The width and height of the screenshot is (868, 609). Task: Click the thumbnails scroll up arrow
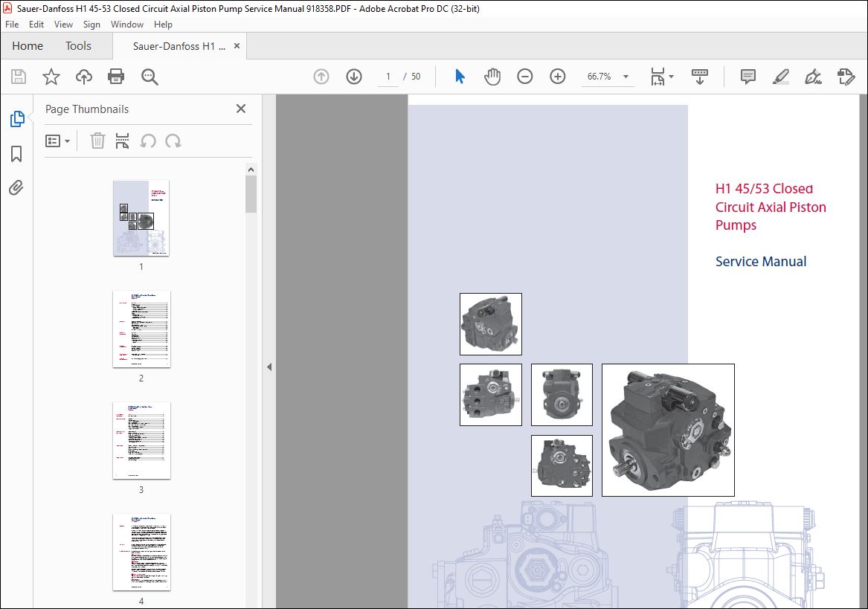(x=251, y=170)
